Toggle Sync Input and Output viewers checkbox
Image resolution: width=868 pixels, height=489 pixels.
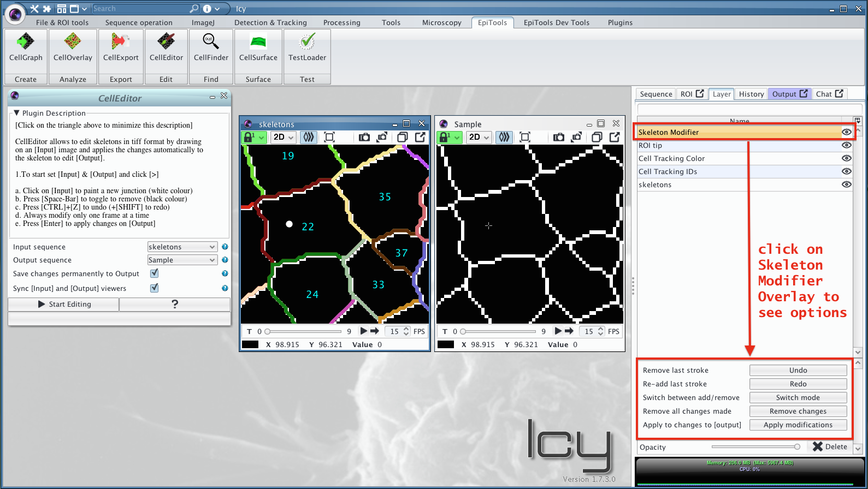coord(155,288)
